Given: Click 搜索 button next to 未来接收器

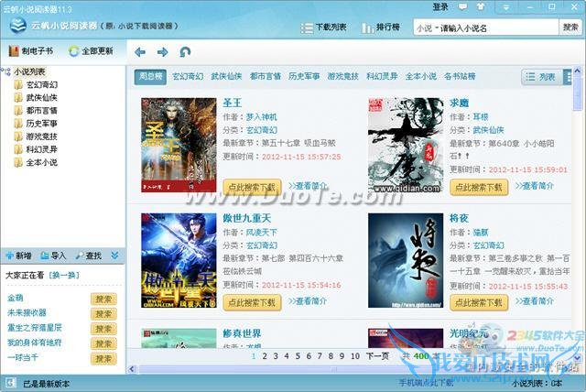Looking at the screenshot, I should tap(103, 314).
